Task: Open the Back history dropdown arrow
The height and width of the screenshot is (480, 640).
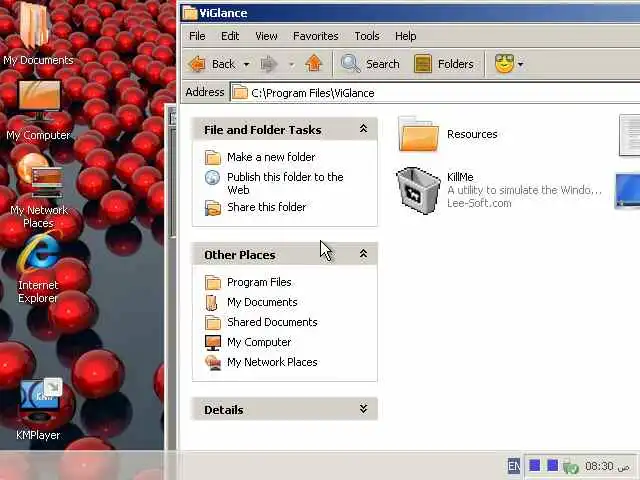Action: (x=246, y=64)
